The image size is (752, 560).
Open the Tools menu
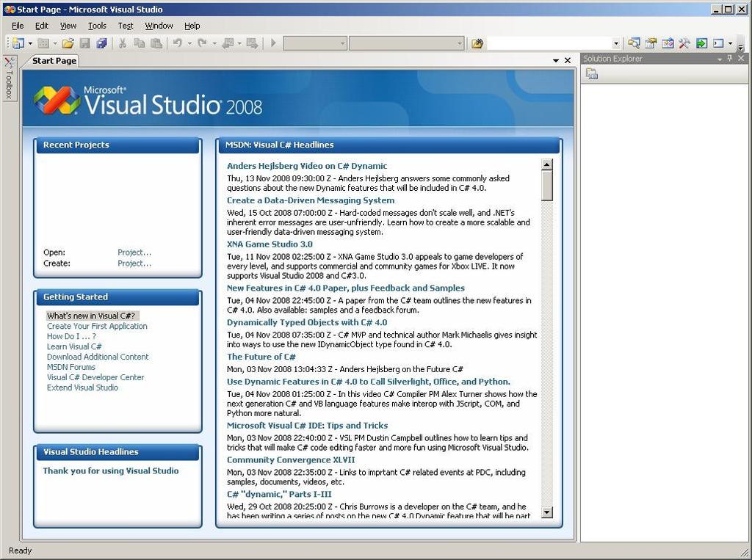pyautogui.click(x=97, y=26)
